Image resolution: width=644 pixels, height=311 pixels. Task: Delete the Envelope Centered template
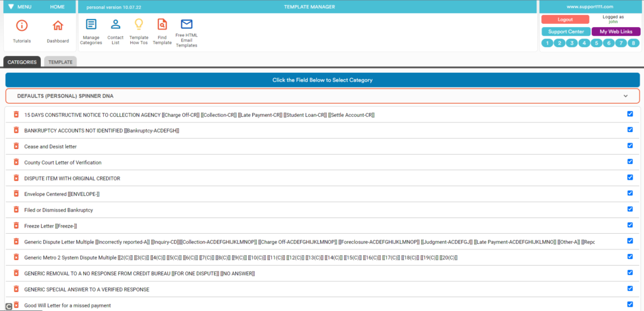click(16, 194)
